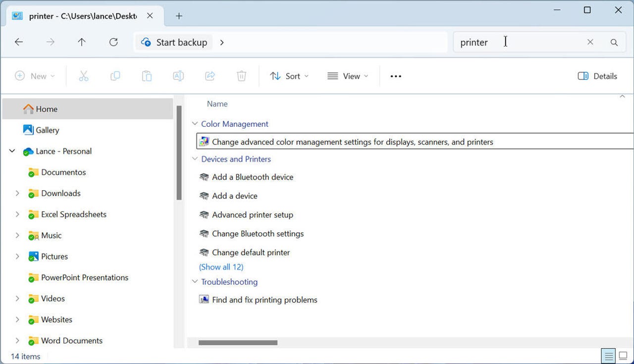Collapse the Color Management group
Image resolution: width=634 pixels, height=364 pixels.
pyautogui.click(x=195, y=124)
